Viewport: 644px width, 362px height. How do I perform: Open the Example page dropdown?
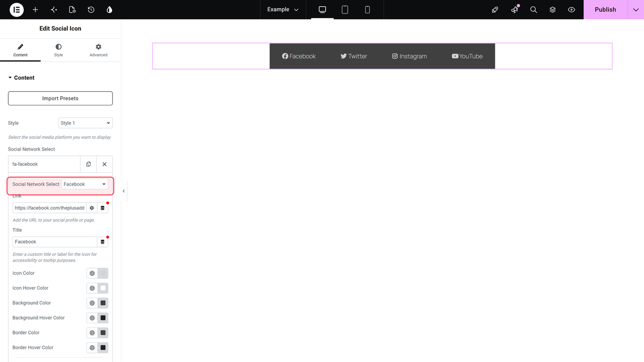(x=283, y=10)
